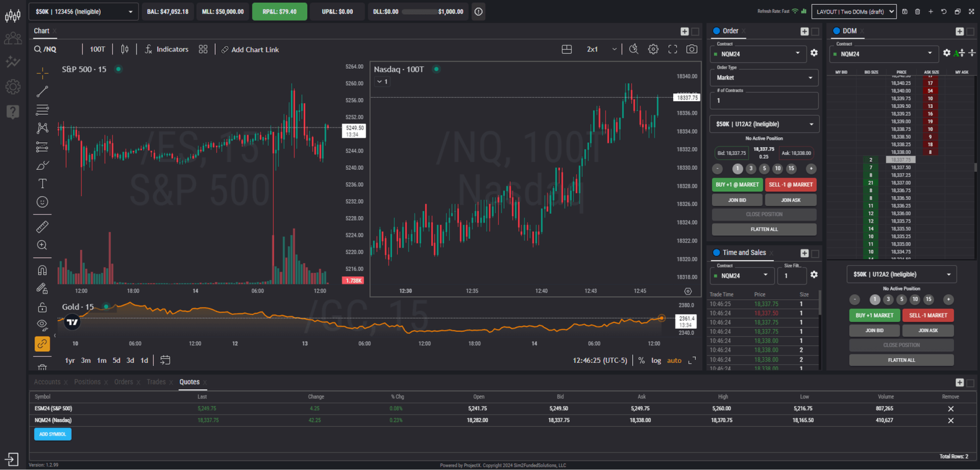The width and height of the screenshot is (980, 470).
Task: Expand the Order panel account $50K U12A2 dropdown
Action: pos(764,124)
